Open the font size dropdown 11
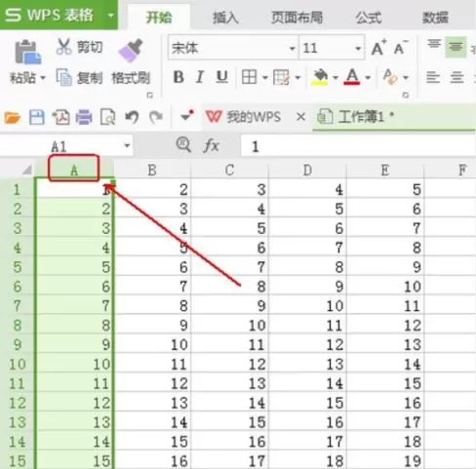The height and width of the screenshot is (469, 476). pyautogui.click(x=358, y=49)
